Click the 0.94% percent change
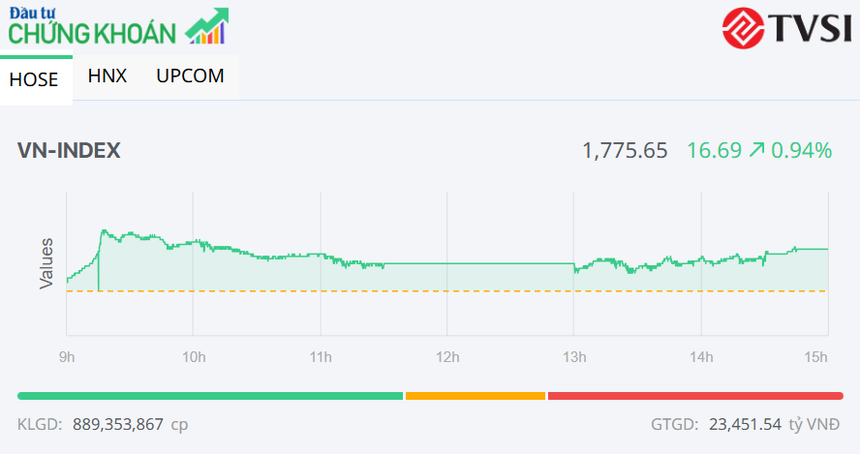 [x=802, y=151]
